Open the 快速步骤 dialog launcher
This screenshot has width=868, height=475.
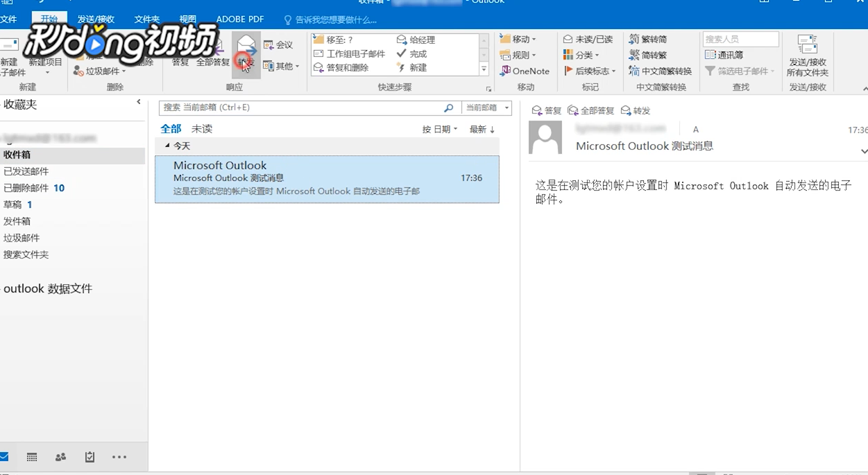tap(488, 89)
